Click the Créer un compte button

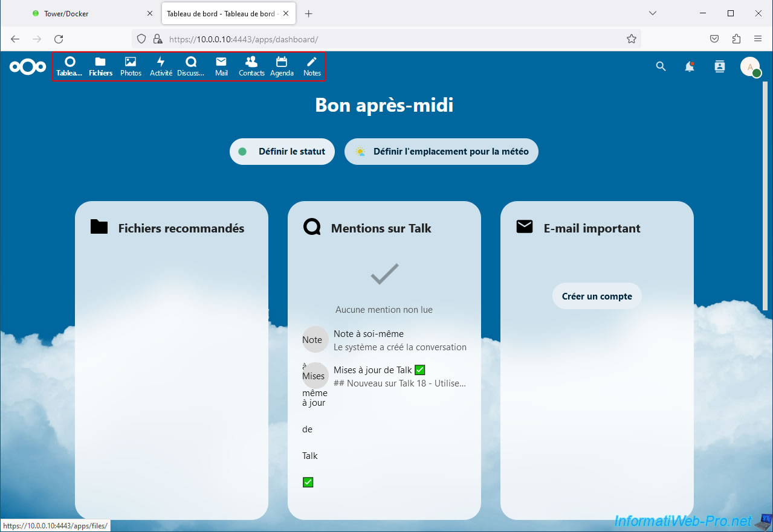point(597,296)
